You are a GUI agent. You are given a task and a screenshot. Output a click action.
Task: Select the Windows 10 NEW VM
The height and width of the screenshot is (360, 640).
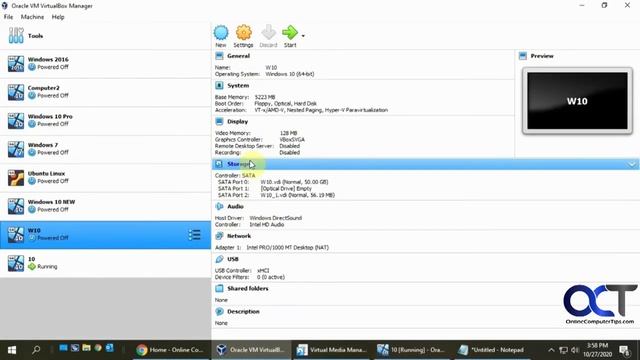pyautogui.click(x=105, y=207)
